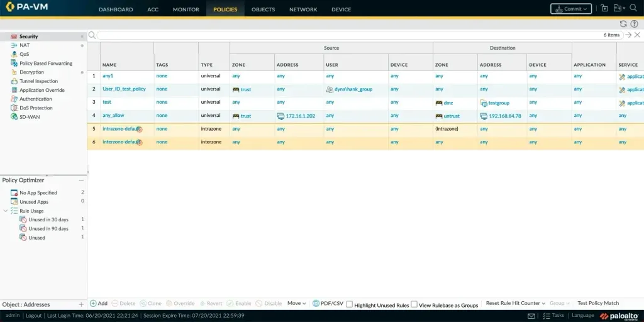Click the Logout link
The height and width of the screenshot is (322, 644).
pos(34,316)
